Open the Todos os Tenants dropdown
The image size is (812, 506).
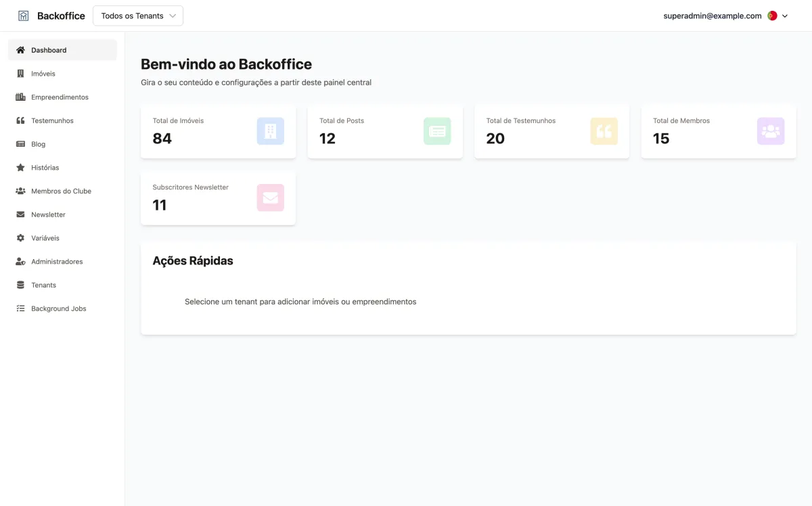tap(137, 15)
